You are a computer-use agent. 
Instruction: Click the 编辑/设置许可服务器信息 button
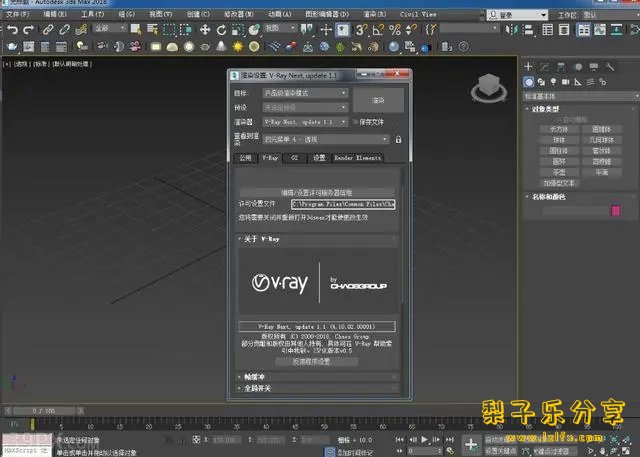[x=317, y=193]
